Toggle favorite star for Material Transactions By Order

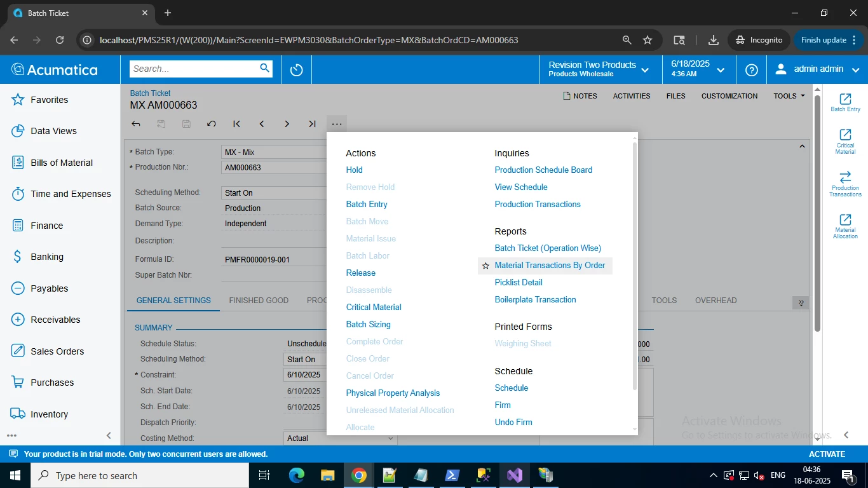[485, 266]
